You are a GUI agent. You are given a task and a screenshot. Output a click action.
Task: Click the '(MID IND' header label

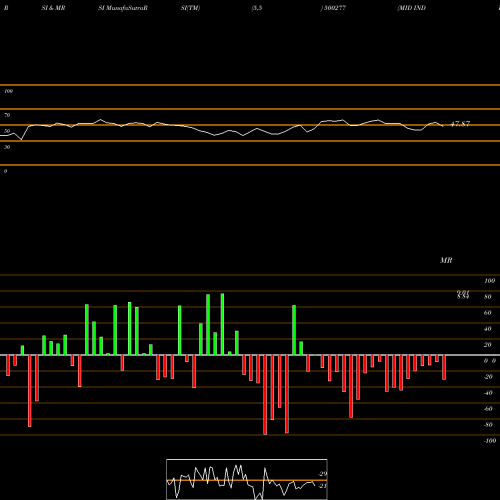(412, 8)
